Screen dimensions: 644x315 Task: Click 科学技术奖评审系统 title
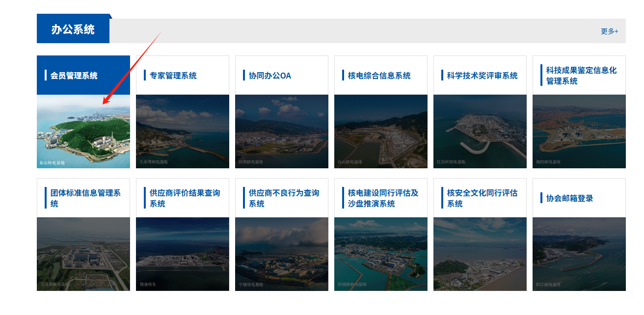tap(482, 76)
